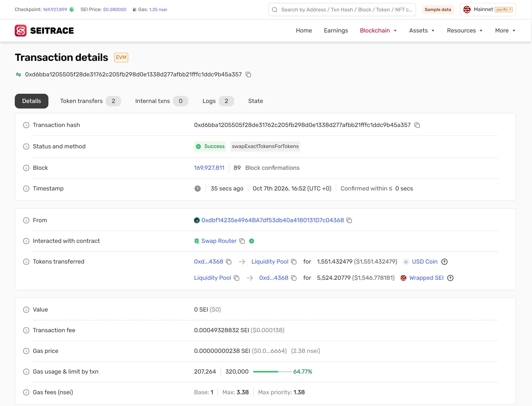The height and width of the screenshot is (406, 532).
Task: Open the Earnings page
Action: pos(336,31)
